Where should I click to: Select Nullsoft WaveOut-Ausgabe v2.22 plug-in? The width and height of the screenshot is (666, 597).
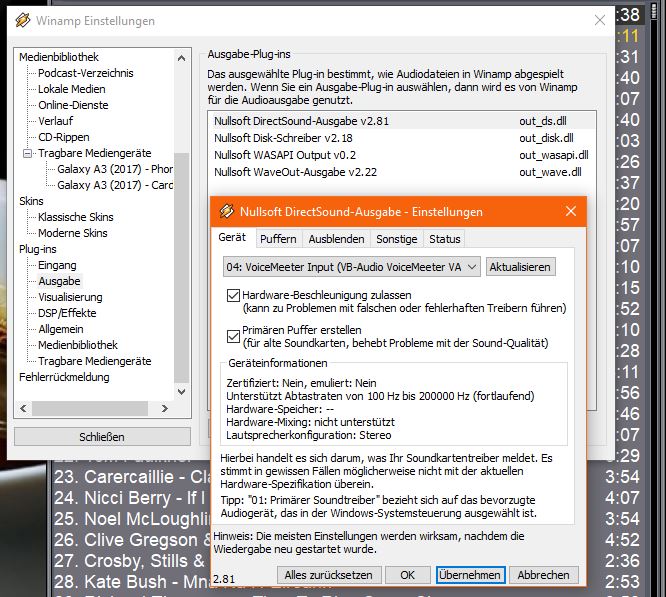[401, 172]
